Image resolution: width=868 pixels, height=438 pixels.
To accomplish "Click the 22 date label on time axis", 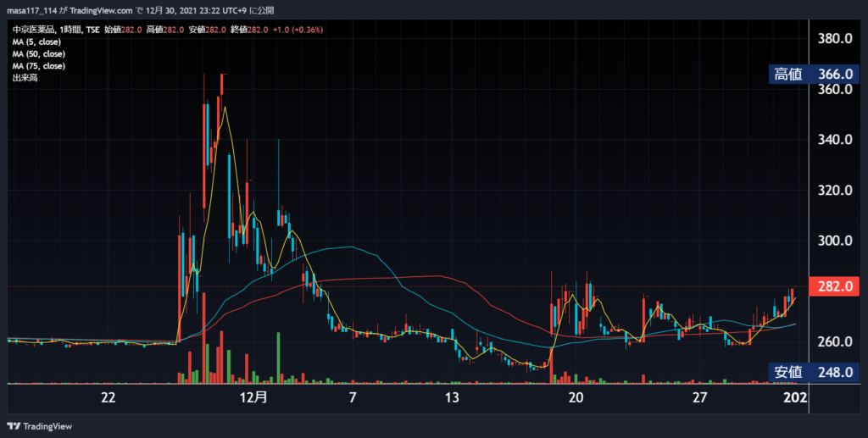I will pyautogui.click(x=108, y=397).
